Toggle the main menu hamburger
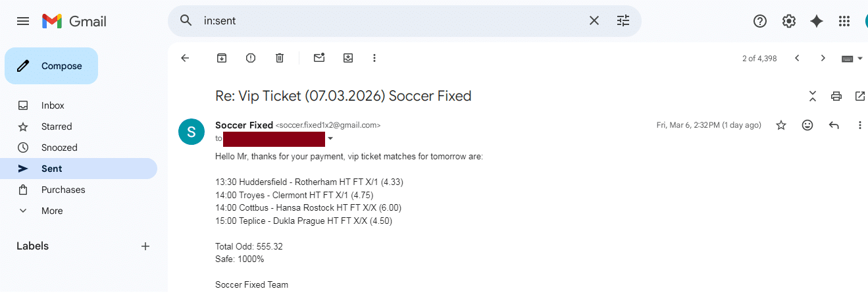This screenshot has width=868, height=293. tap(23, 21)
